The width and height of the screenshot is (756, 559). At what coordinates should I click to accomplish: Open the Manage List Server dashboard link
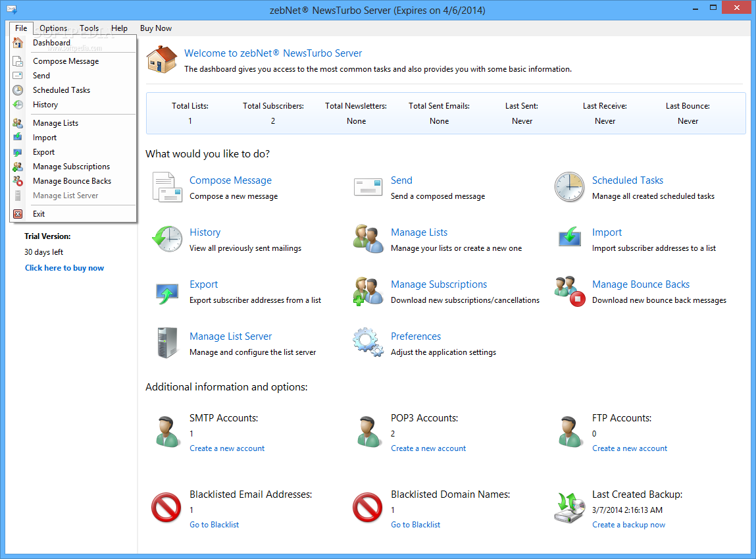tap(230, 336)
